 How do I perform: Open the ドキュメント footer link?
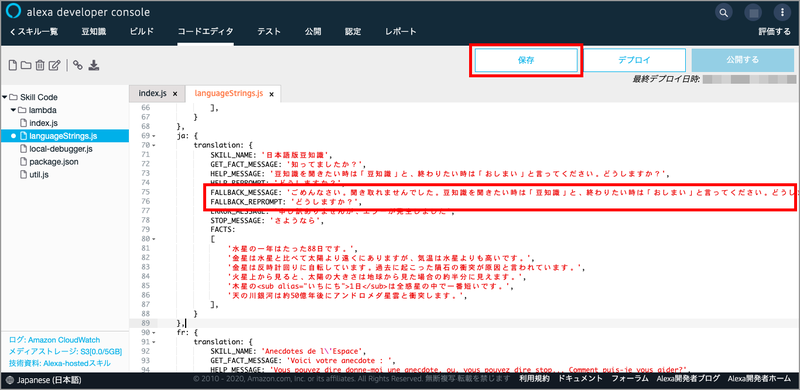[x=581, y=379]
